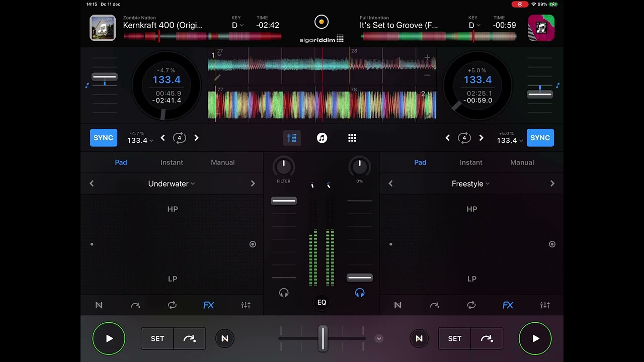Play the right deck track
The width and height of the screenshot is (644, 362).
tap(535, 339)
